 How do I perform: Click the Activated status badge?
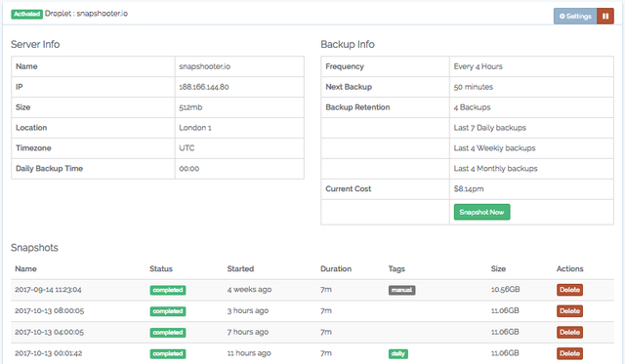[x=26, y=14]
